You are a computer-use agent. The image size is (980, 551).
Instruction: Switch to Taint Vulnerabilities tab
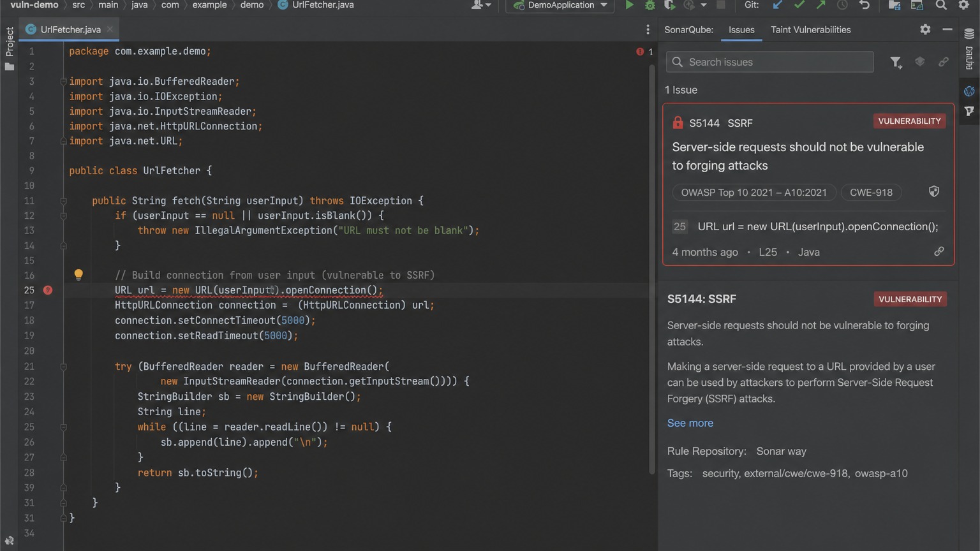click(810, 29)
